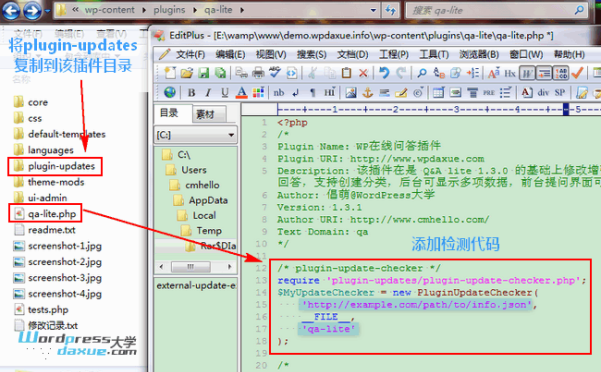Image resolution: width=601 pixels, height=372 pixels.
Task: Apply Bold HTML formatting button
Action: click(191, 92)
